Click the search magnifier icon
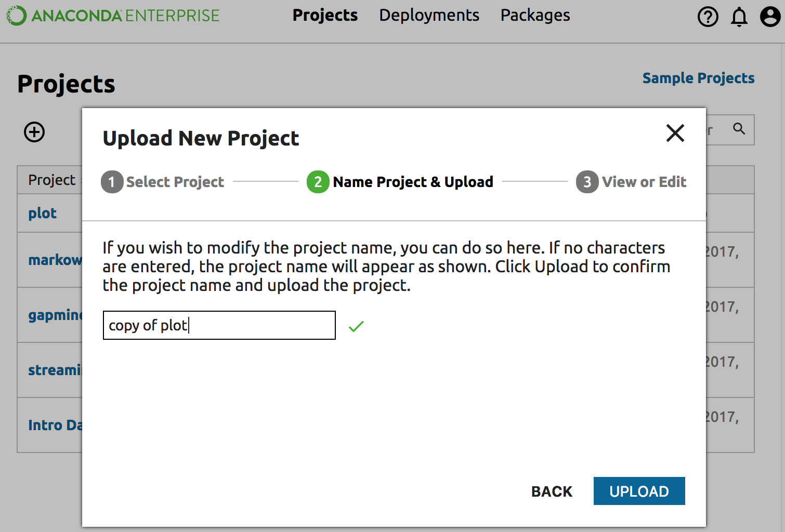 pos(739,129)
